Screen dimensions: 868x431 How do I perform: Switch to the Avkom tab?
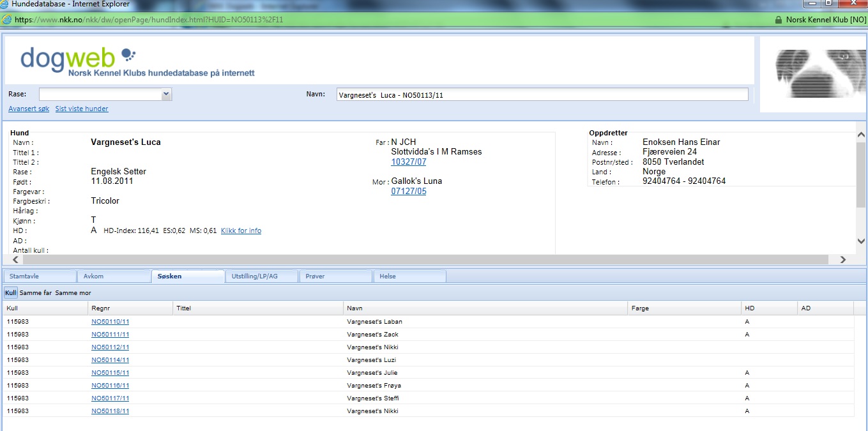click(x=114, y=276)
